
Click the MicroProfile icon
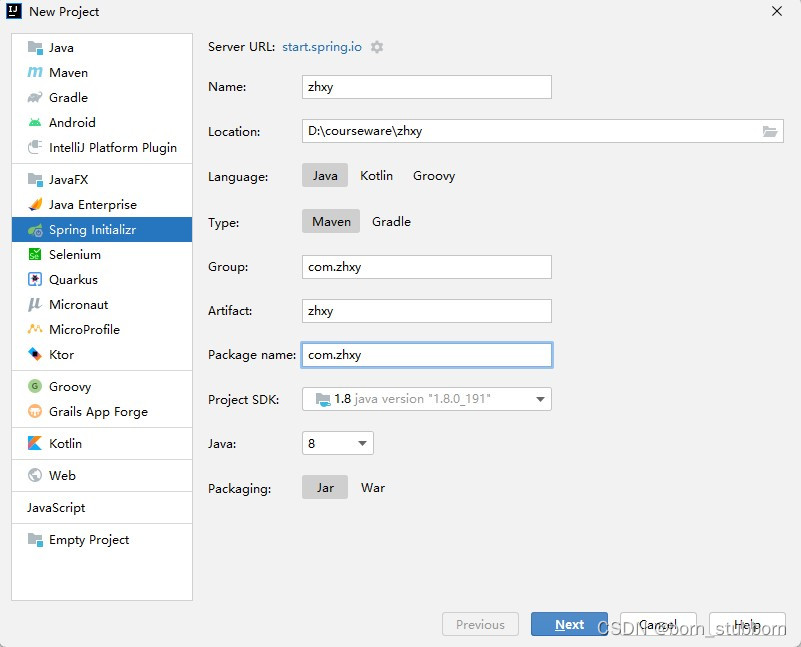tap(35, 329)
